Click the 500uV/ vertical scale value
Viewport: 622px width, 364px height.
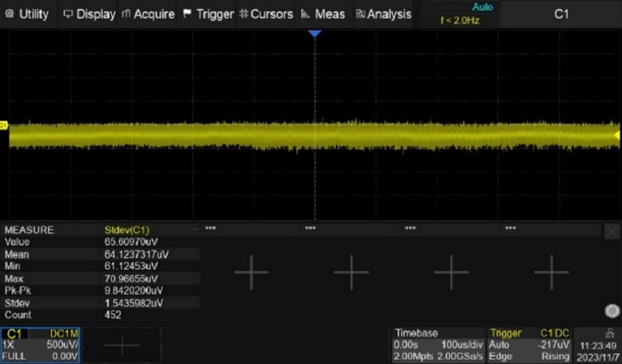pyautogui.click(x=62, y=345)
